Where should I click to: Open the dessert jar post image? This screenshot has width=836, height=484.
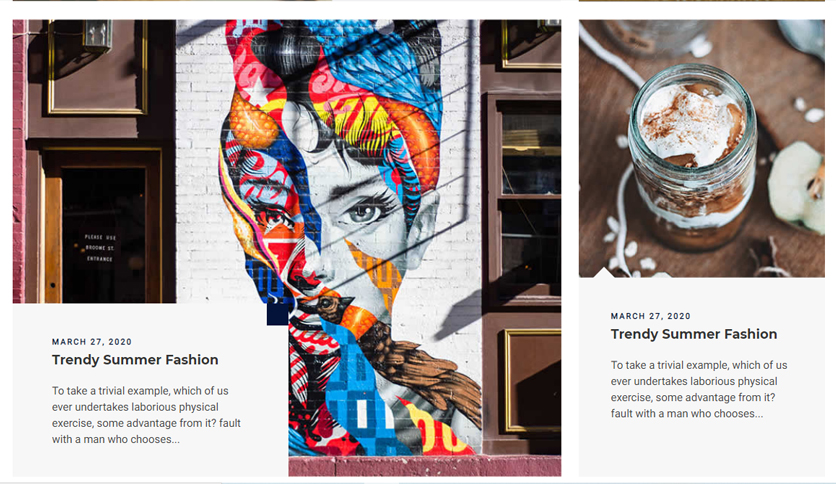[x=702, y=148]
